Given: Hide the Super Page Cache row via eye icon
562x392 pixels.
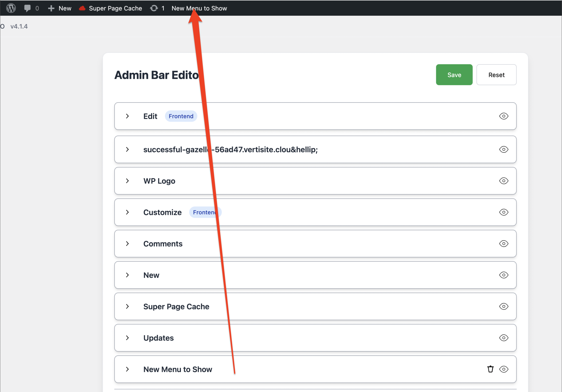Looking at the screenshot, I should coord(503,306).
